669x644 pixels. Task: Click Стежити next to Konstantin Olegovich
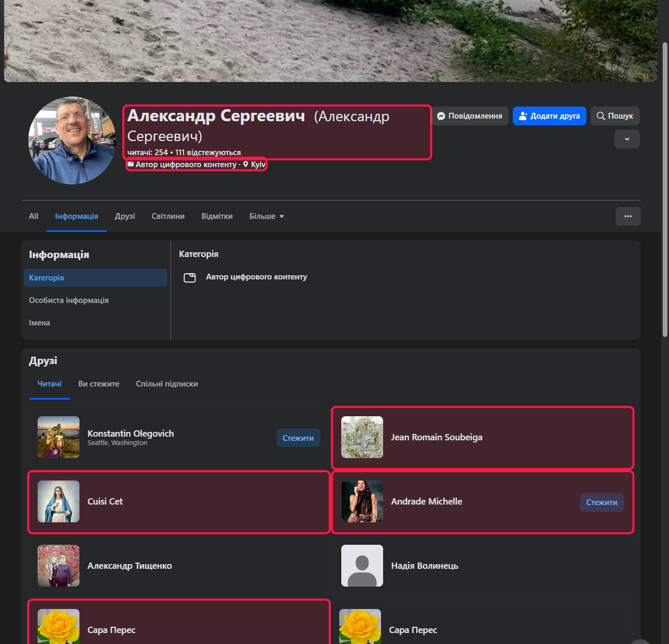298,438
